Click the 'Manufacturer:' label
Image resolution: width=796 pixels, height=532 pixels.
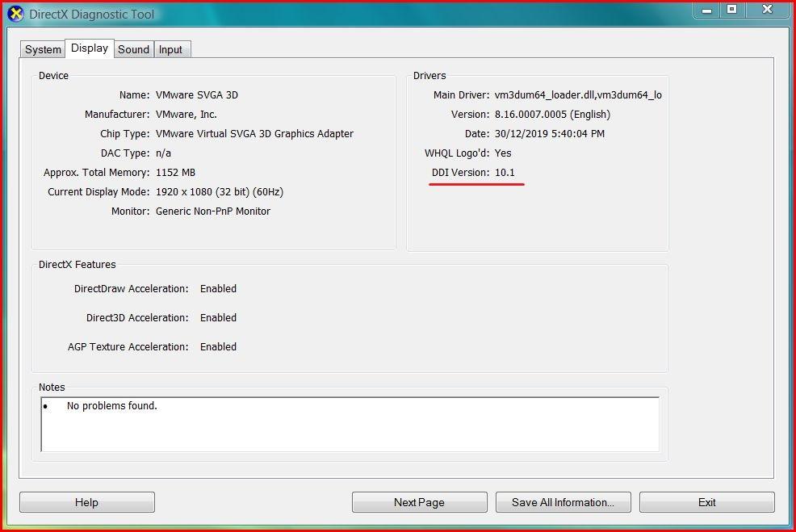(x=117, y=114)
